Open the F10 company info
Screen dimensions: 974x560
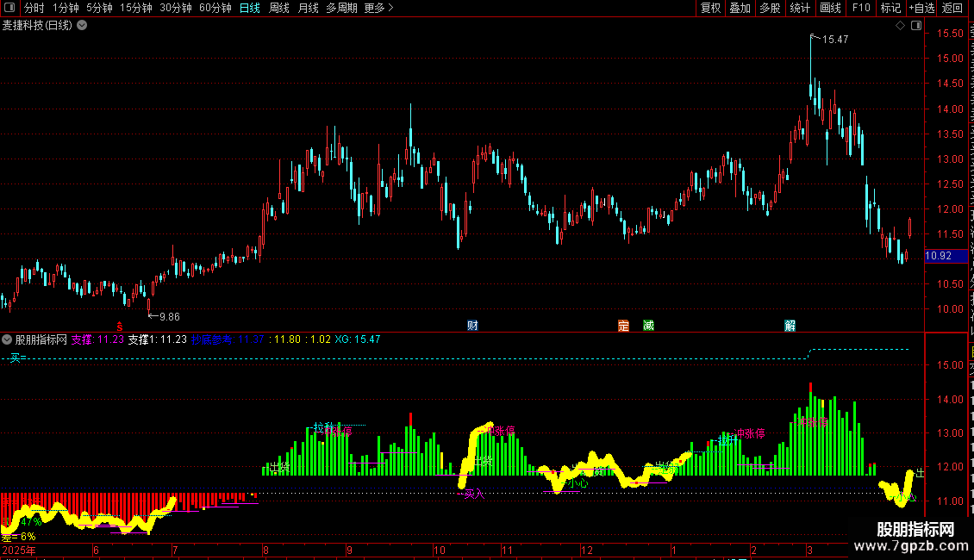point(861,8)
